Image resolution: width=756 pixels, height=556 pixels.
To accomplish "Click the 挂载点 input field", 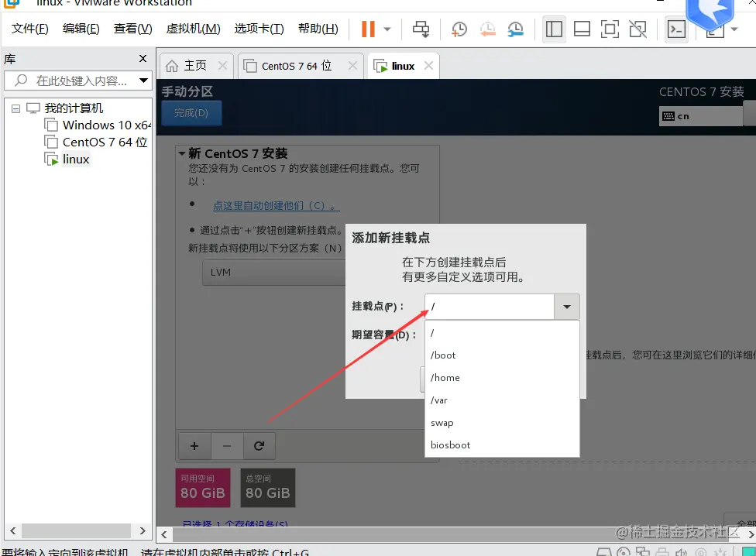I will [x=490, y=307].
